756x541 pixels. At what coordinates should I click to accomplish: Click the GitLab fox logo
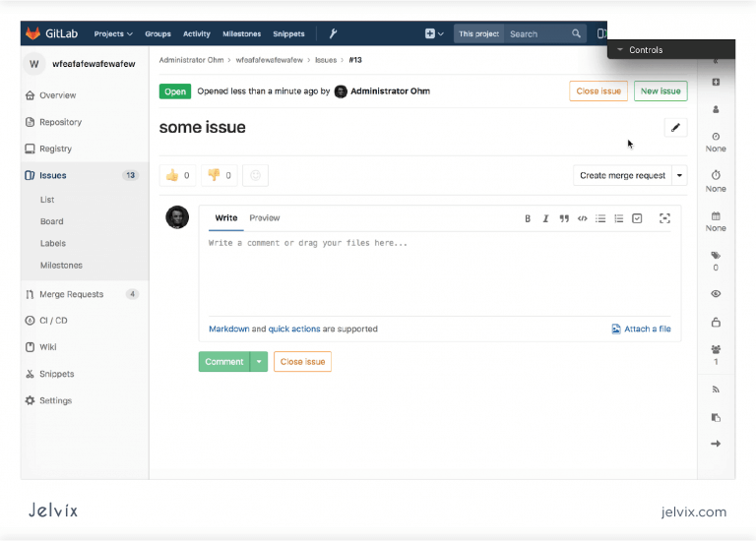[32, 33]
